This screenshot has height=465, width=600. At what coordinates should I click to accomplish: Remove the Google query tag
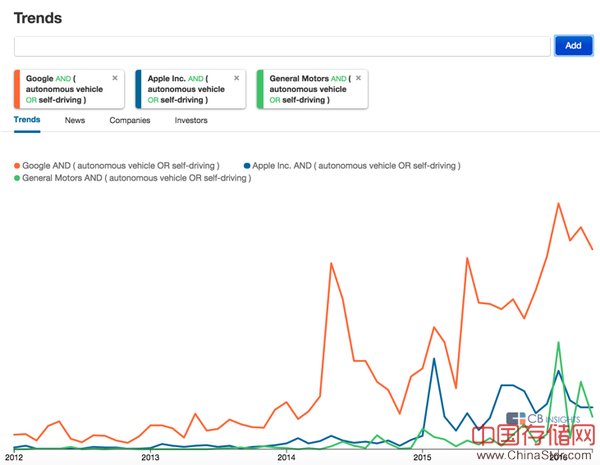115,78
